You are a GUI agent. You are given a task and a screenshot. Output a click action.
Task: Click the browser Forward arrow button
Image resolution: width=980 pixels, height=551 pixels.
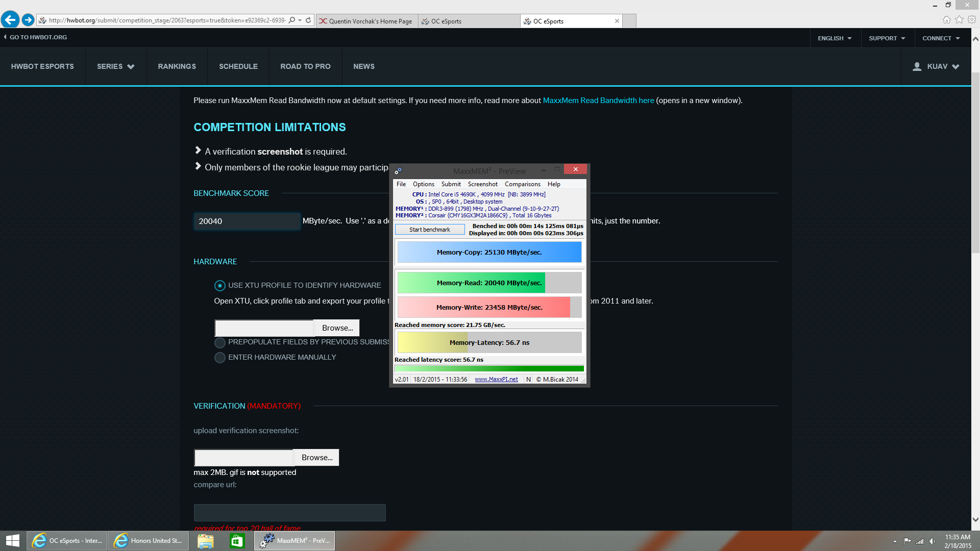click(x=28, y=20)
